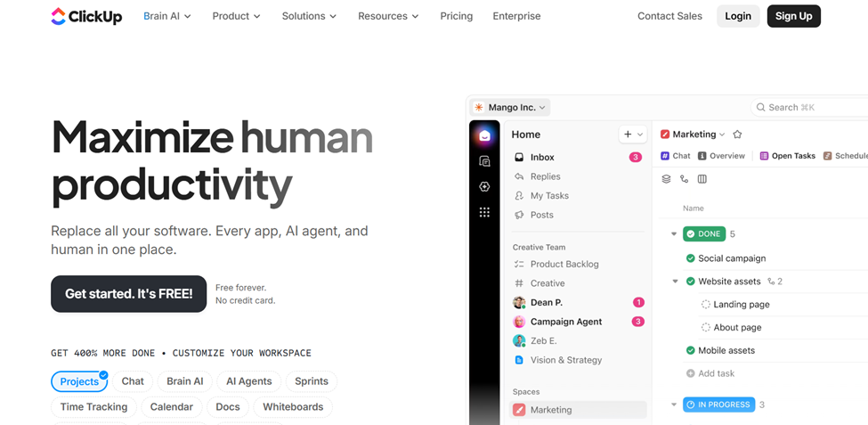Click the apps grid icon in the sidebar
This screenshot has width=868, height=425.
click(484, 212)
